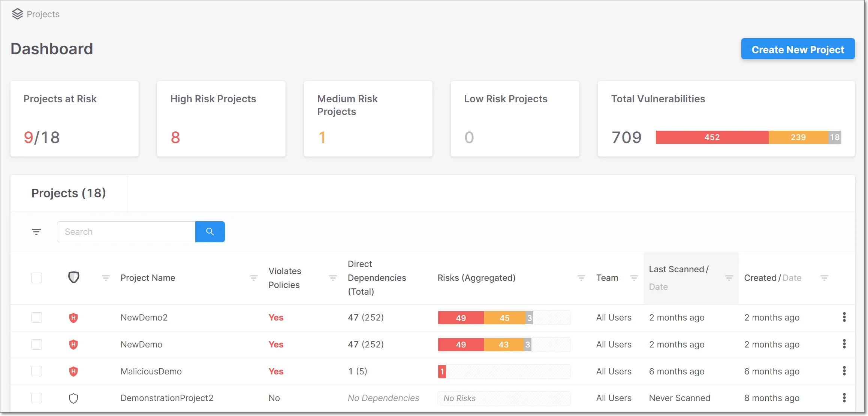The height and width of the screenshot is (416, 868).
Task: Click the shield icon in the table header
Action: 73,277
